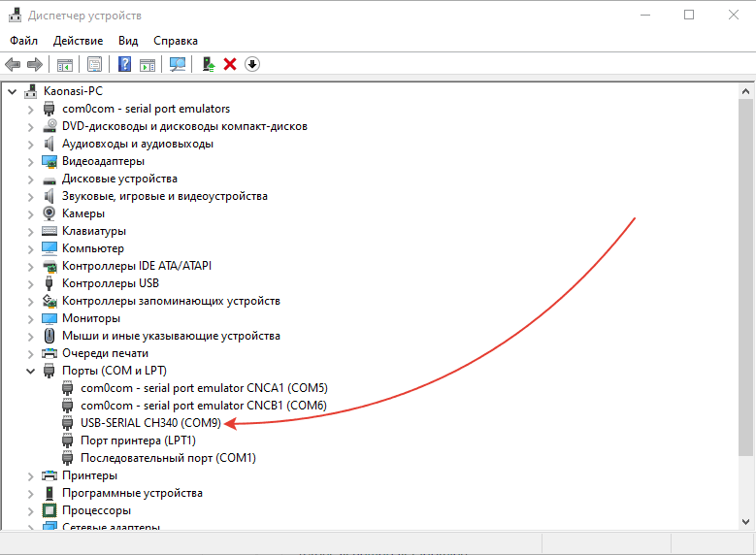Open the Действие menu
Viewport: 756px width, 555px height.
click(78, 41)
